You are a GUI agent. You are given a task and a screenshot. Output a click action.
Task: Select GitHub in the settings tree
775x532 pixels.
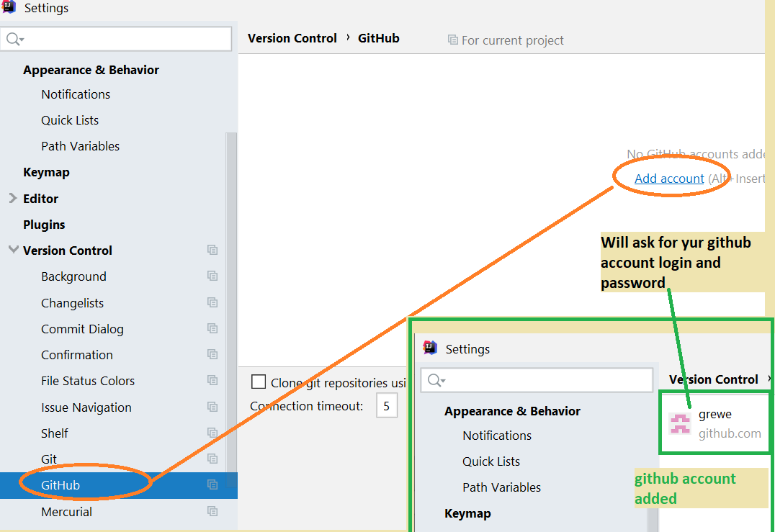[x=61, y=485]
